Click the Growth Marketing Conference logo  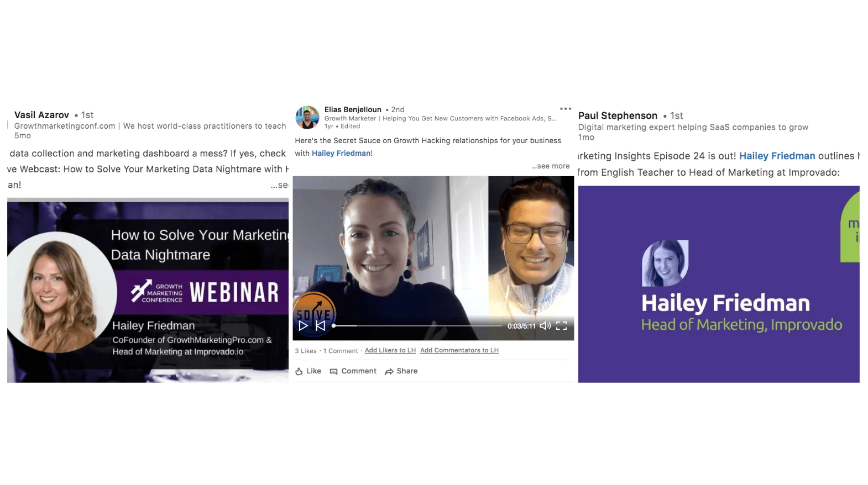(x=157, y=292)
